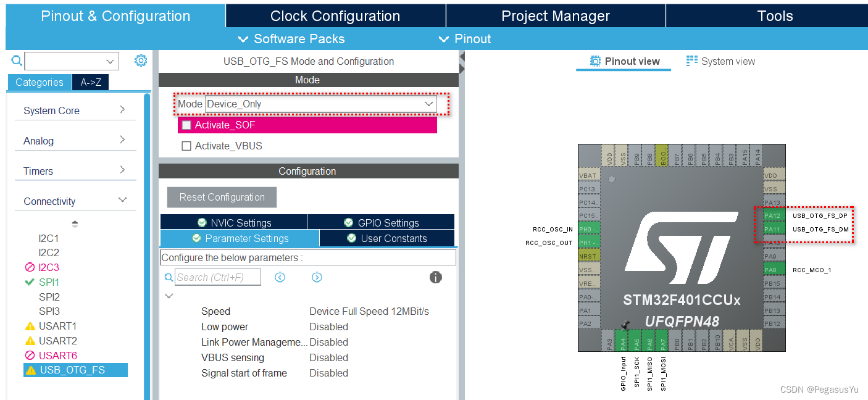Select pin PA4 on the chip
Viewport: 868px width, 400px height.
[621, 340]
